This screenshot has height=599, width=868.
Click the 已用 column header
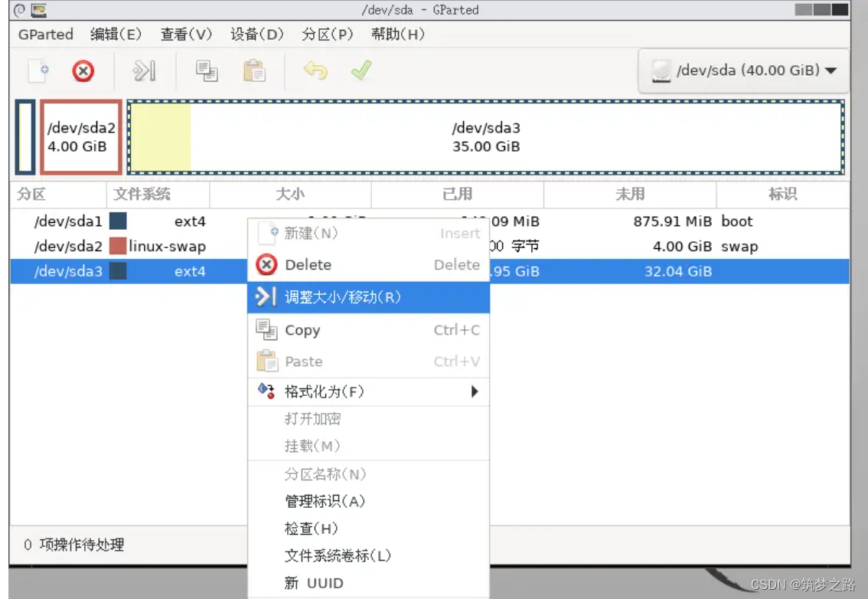457,194
